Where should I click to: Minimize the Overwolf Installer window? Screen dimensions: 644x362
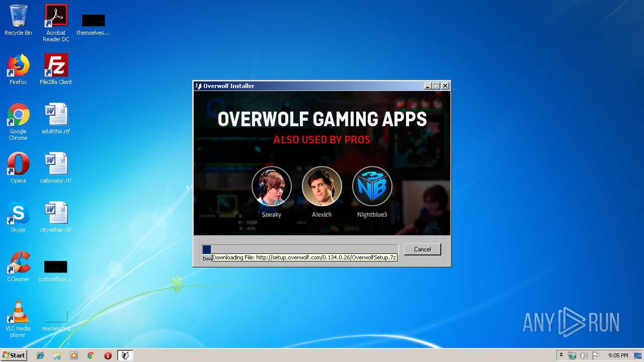(428, 86)
